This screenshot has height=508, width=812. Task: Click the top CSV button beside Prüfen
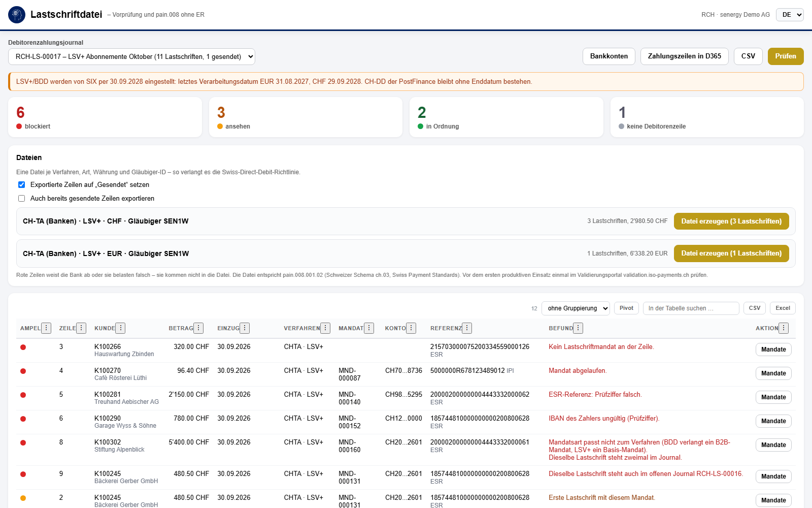point(748,56)
